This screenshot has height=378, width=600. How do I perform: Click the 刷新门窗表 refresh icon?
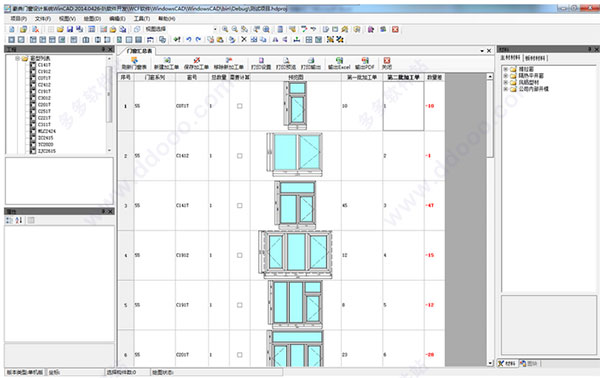pyautogui.click(x=134, y=61)
